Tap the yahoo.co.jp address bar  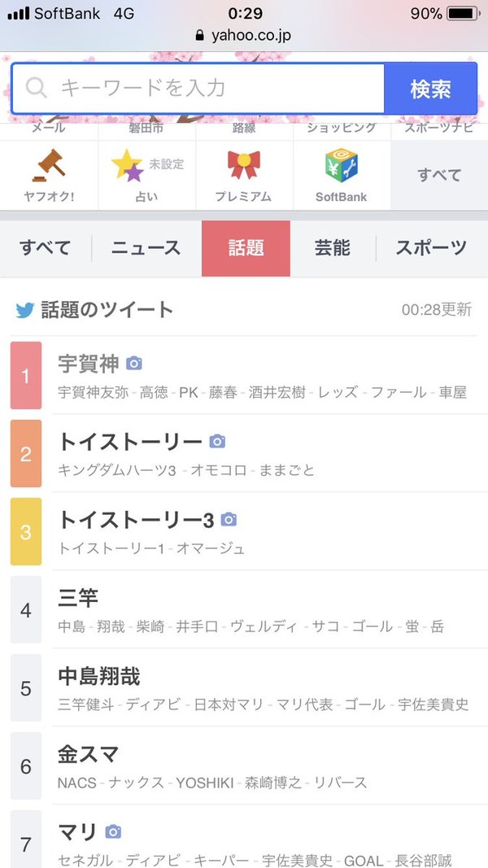tap(243, 36)
